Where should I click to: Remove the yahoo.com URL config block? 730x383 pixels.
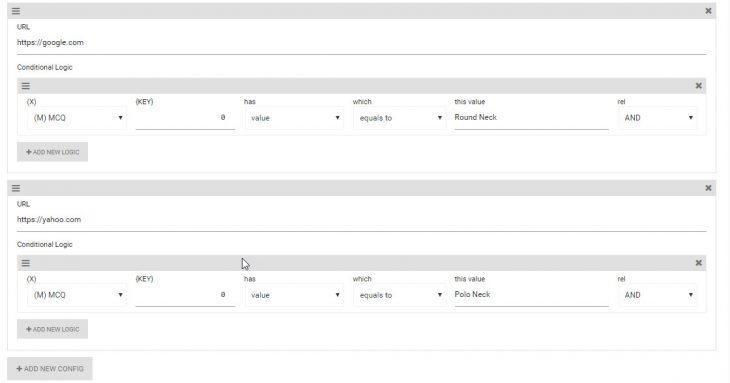[708, 188]
